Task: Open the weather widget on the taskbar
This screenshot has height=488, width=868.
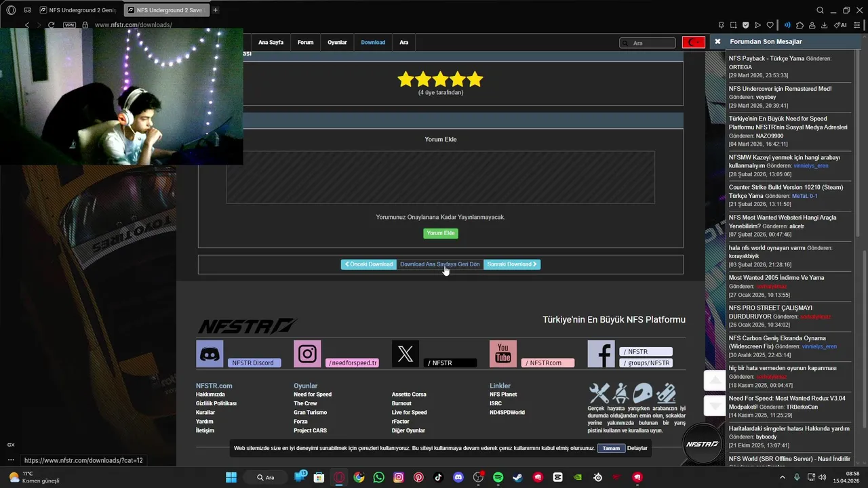Action: [34, 477]
